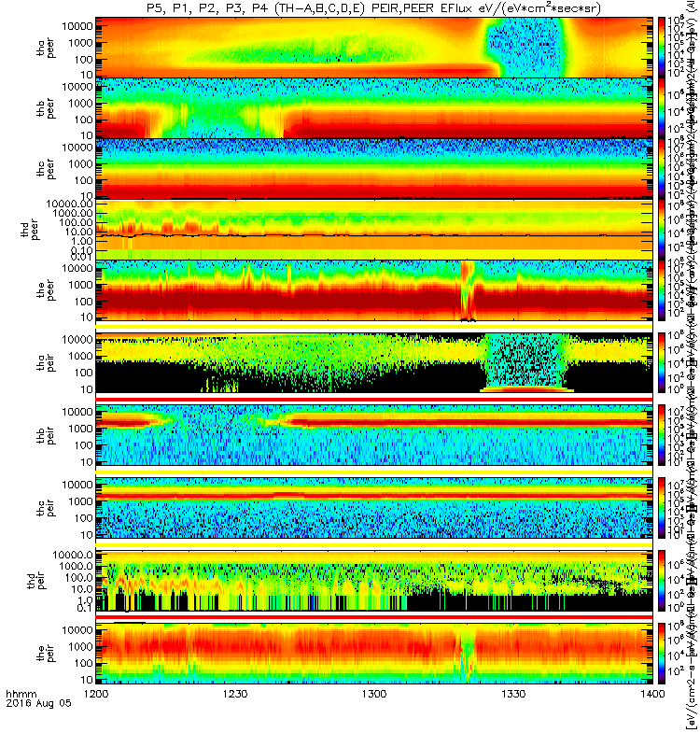Click the color bar beside thc peer panel
Screen dimensions: 700x747
(662, 169)
